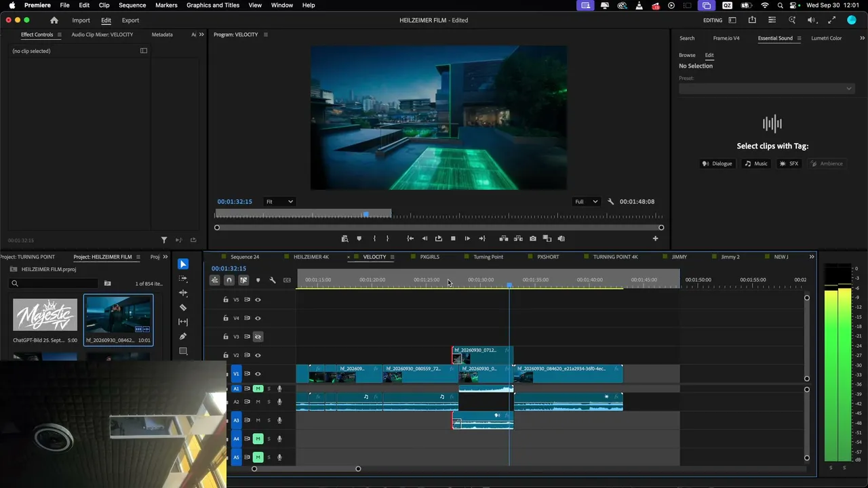Select the Razor tool in timeline toolbox
The height and width of the screenshot is (488, 868).
tap(183, 307)
